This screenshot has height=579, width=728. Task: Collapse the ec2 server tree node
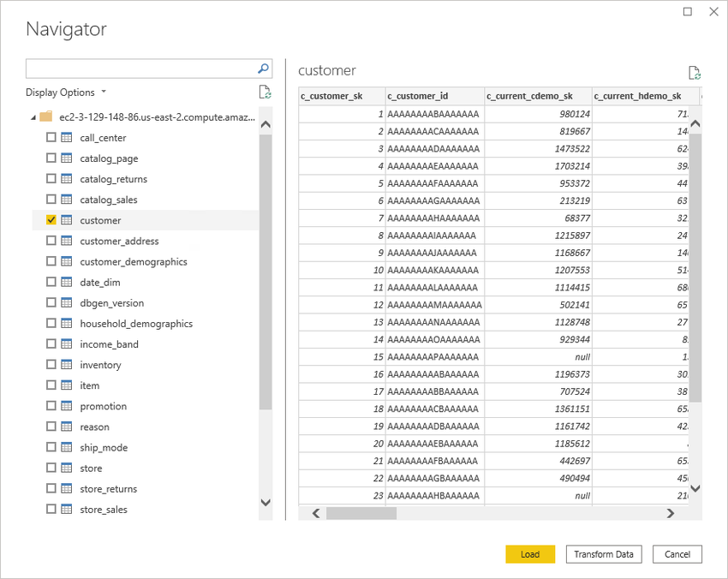click(33, 117)
